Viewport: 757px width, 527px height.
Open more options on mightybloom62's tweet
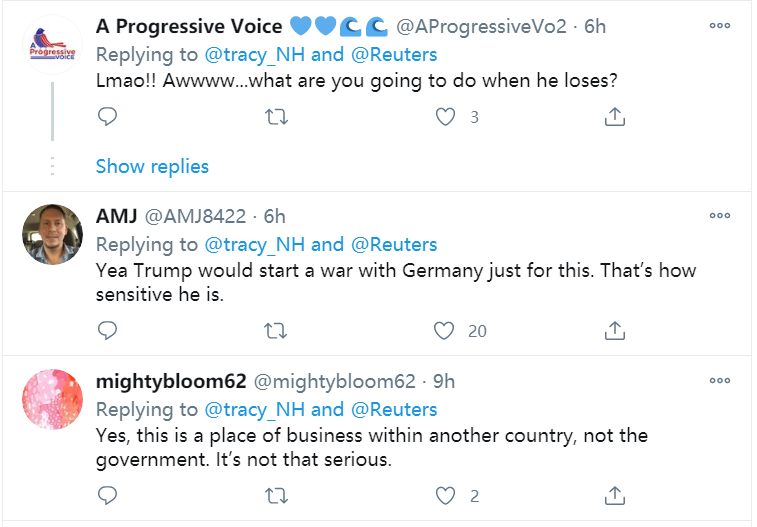pyautogui.click(x=719, y=381)
